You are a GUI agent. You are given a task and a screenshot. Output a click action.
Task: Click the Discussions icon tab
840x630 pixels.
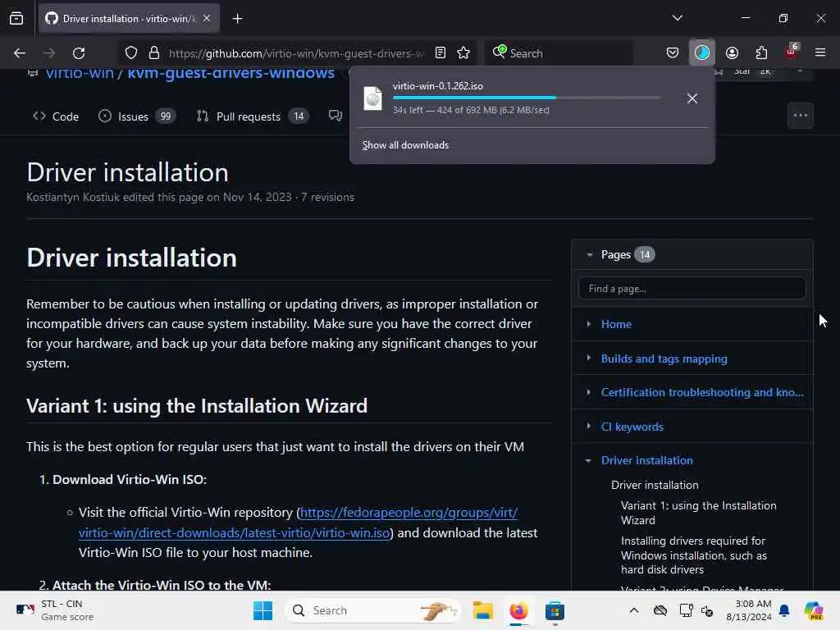pos(336,116)
